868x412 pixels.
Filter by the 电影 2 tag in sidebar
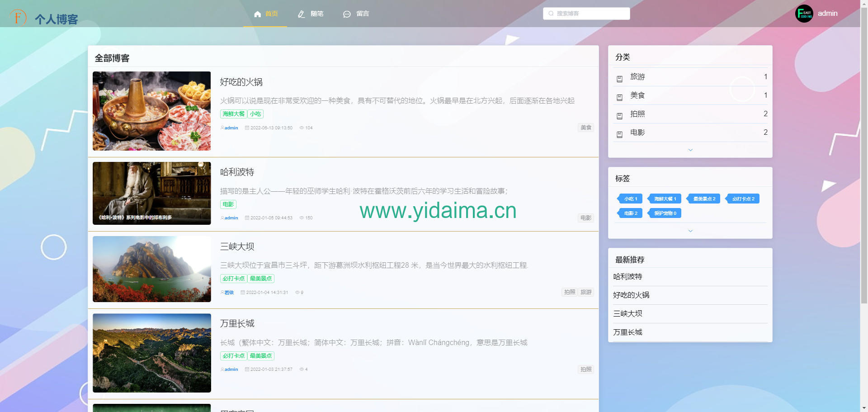pos(630,213)
